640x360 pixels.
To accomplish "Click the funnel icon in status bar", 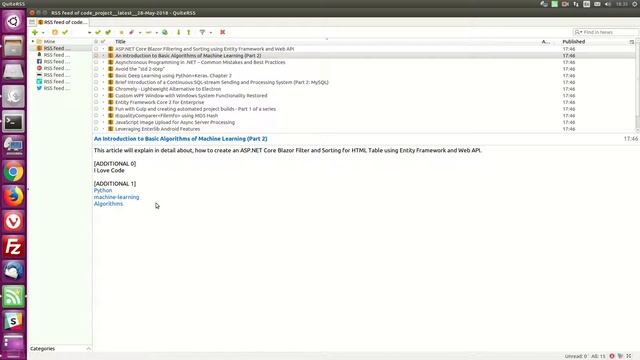I will [x=620, y=356].
